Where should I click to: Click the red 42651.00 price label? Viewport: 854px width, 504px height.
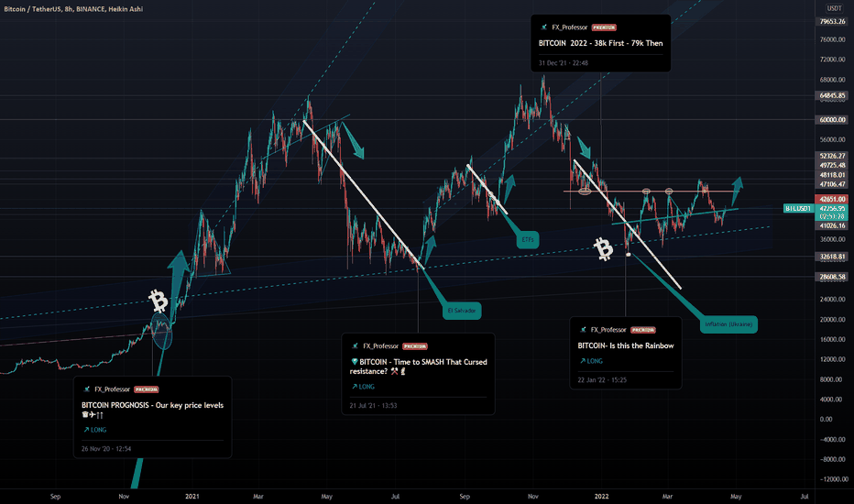(x=831, y=200)
